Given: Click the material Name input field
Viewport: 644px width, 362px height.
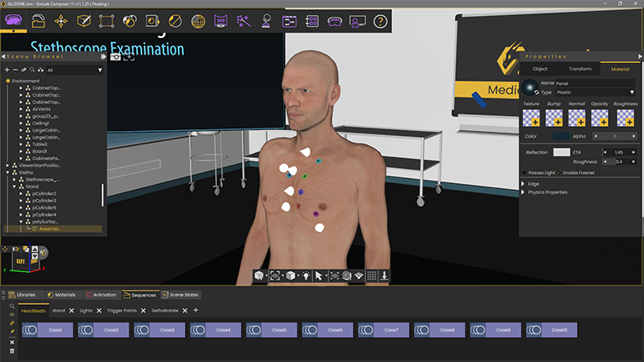Looking at the screenshot, I should (x=595, y=83).
